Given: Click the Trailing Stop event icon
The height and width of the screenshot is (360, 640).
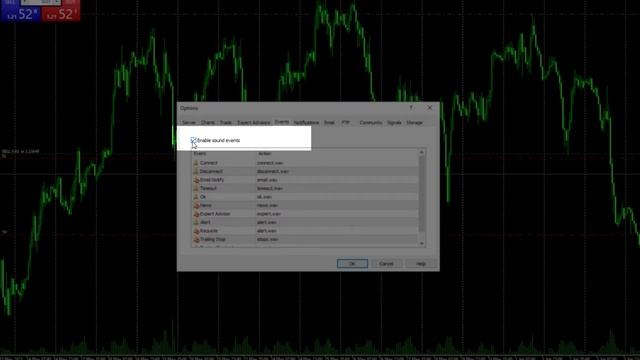Looking at the screenshot, I should [x=196, y=240].
